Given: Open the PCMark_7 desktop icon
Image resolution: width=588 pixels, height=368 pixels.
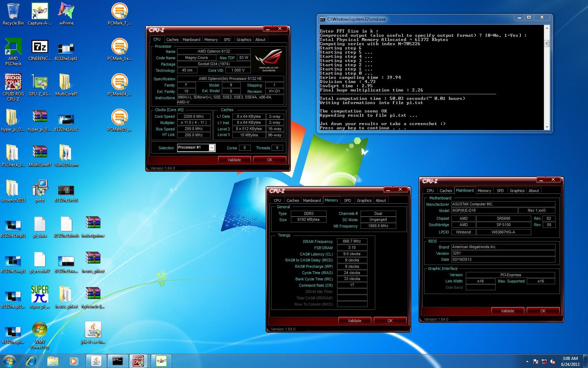Looking at the screenshot, I should [119, 14].
